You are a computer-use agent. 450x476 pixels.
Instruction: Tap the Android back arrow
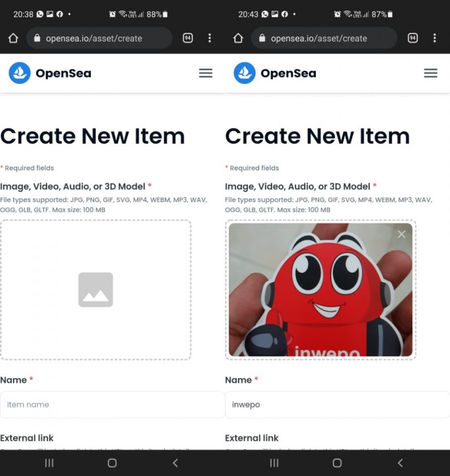[175, 463]
